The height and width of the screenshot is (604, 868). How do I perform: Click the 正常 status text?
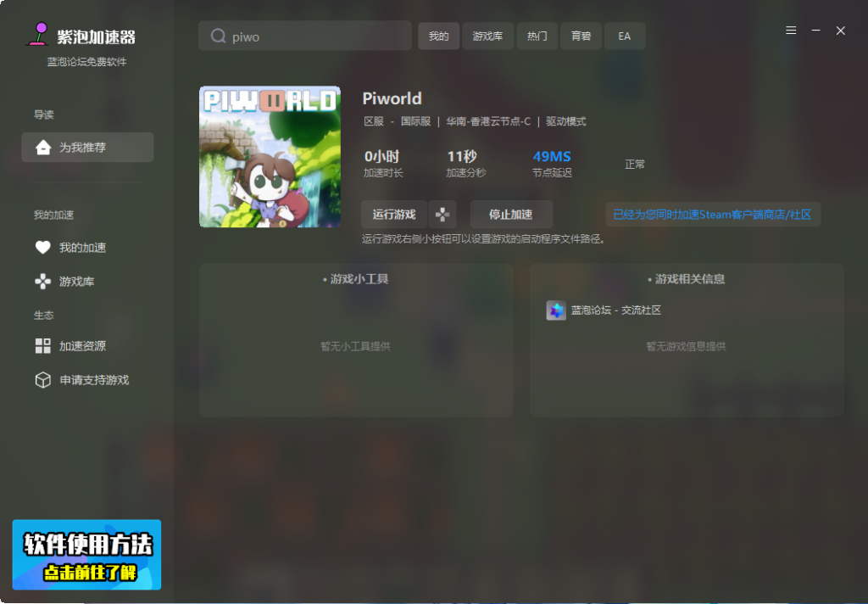[x=635, y=165]
